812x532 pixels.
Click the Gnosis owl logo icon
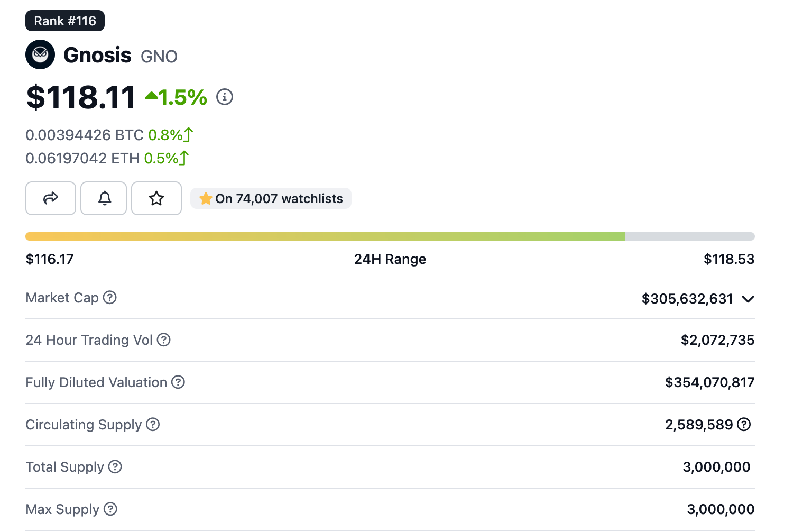point(40,54)
